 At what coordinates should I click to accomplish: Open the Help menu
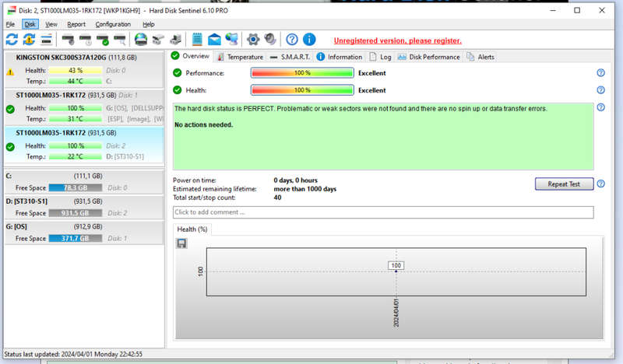tap(149, 24)
